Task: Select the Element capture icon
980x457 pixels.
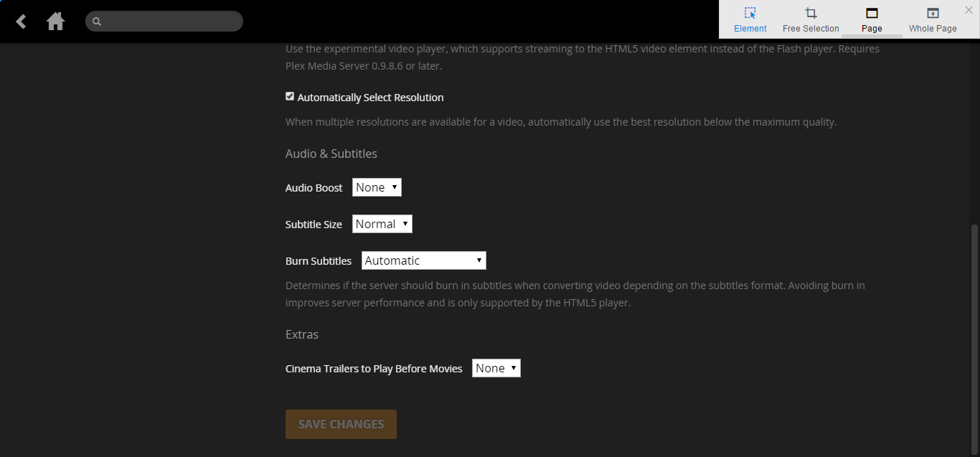Action: pos(750,13)
